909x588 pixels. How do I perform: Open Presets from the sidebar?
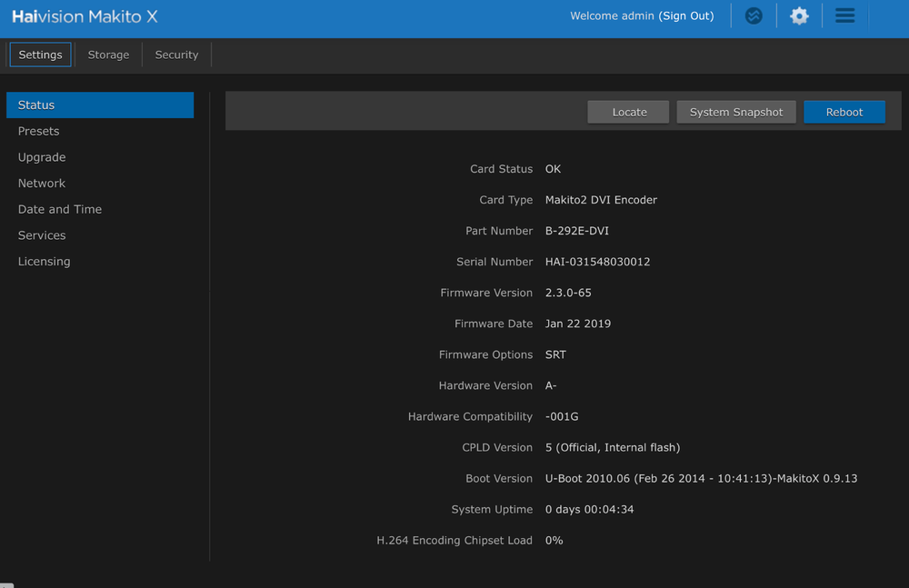(39, 132)
